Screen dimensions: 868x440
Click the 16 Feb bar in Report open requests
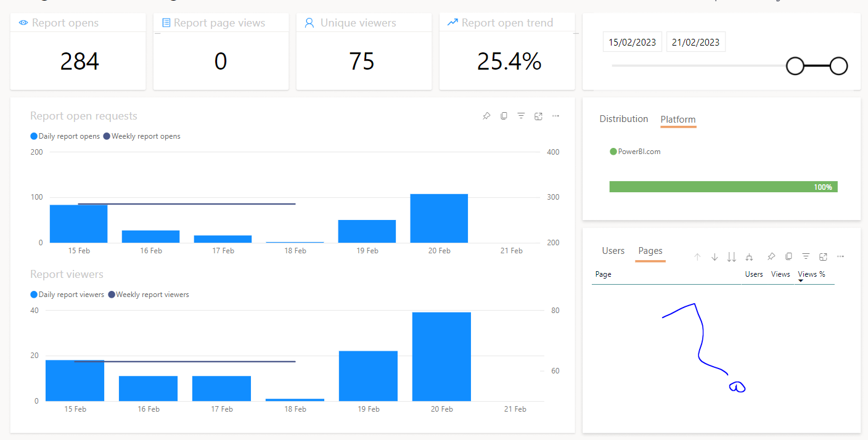click(150, 237)
